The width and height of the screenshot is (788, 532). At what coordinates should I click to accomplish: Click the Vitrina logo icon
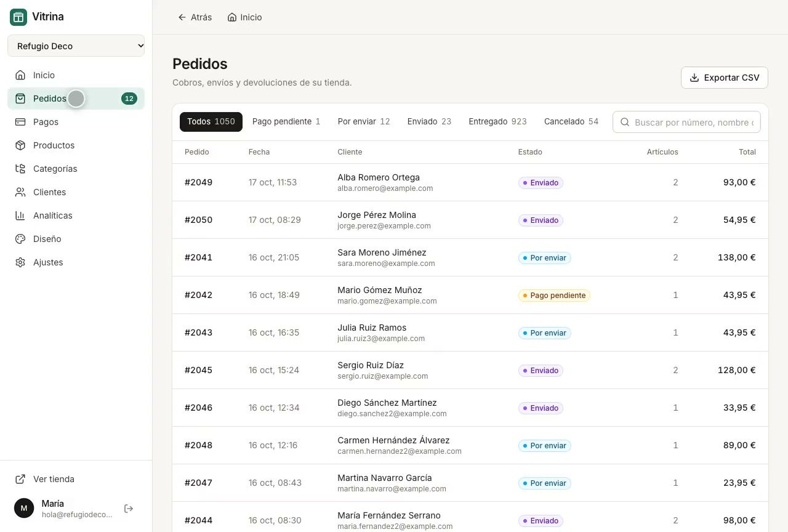tap(18, 17)
